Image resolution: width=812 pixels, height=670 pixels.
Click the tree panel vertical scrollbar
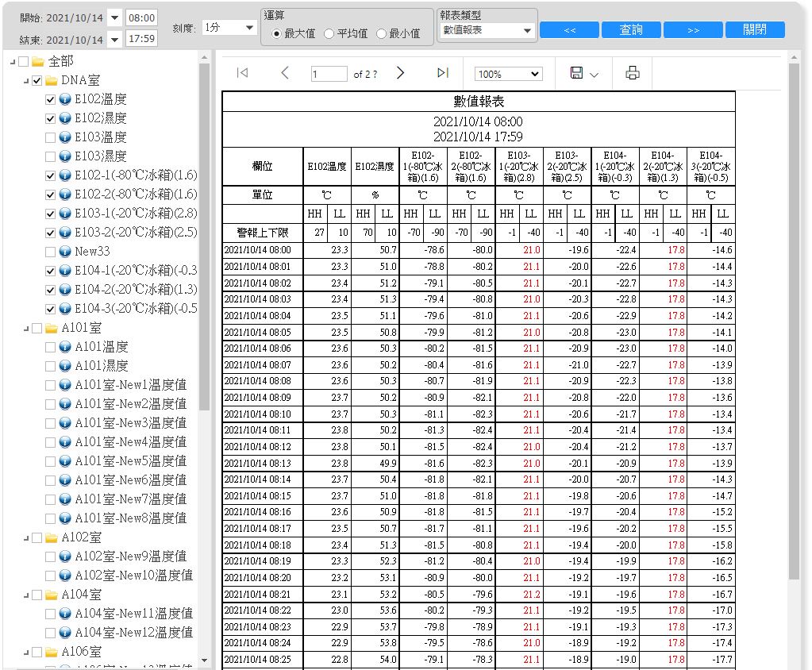point(204,237)
